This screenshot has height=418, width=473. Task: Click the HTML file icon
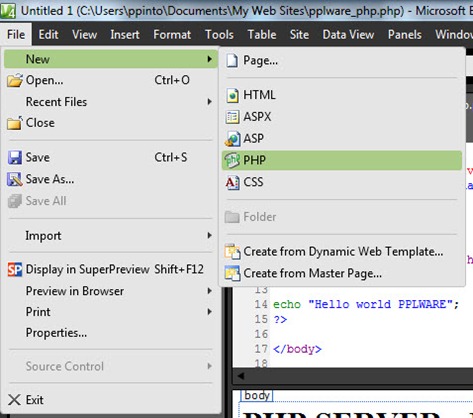click(x=233, y=95)
